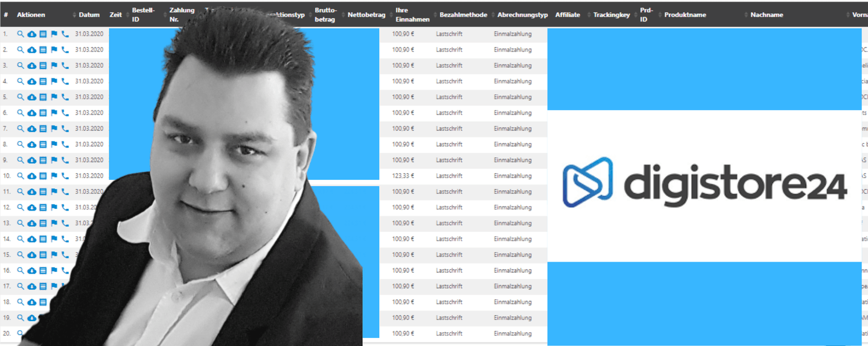The width and height of the screenshot is (868, 346).
Task: Click the cloud download icon in row 12
Action: coord(32,207)
